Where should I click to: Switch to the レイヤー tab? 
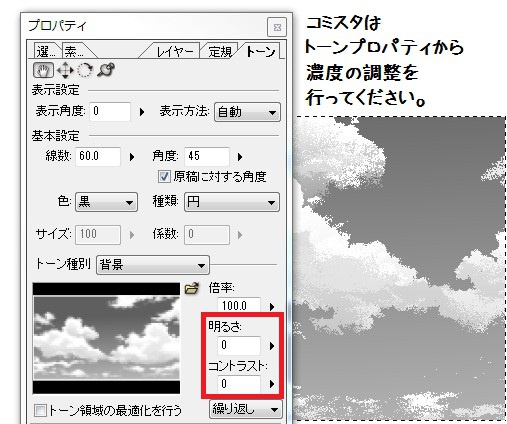point(173,52)
